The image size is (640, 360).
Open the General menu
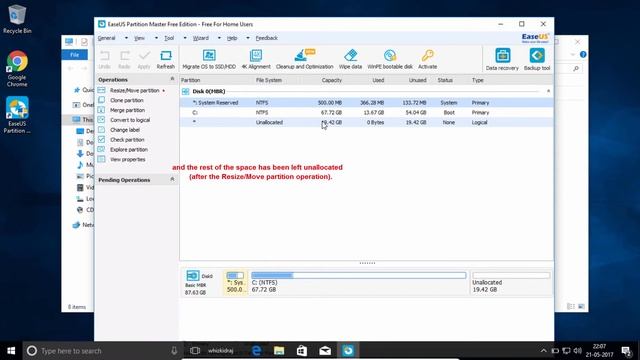(107, 38)
